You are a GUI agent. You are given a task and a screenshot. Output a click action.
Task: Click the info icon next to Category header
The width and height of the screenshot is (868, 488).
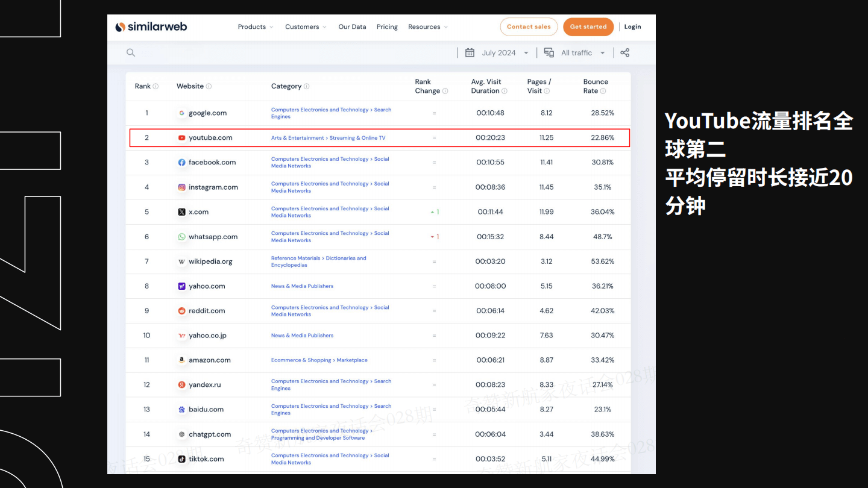click(307, 86)
